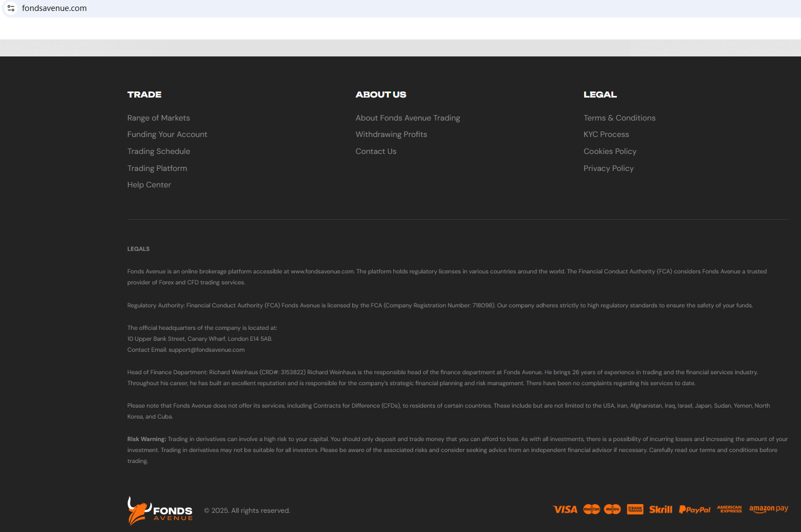Click the site information icon in address bar
Image resolution: width=801 pixels, height=532 pixels.
(x=11, y=8)
